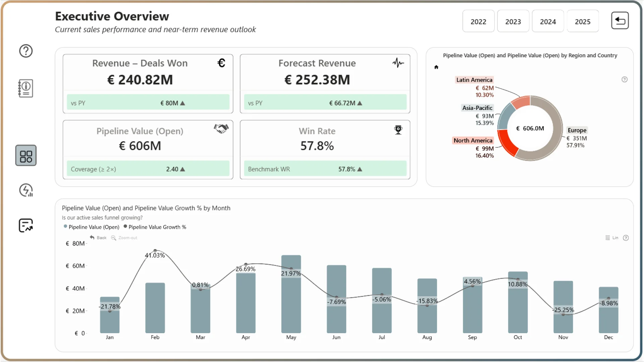Viewport: 644px width, 362px height.
Task: Filter the dashboard by year 2022
Action: (x=478, y=21)
